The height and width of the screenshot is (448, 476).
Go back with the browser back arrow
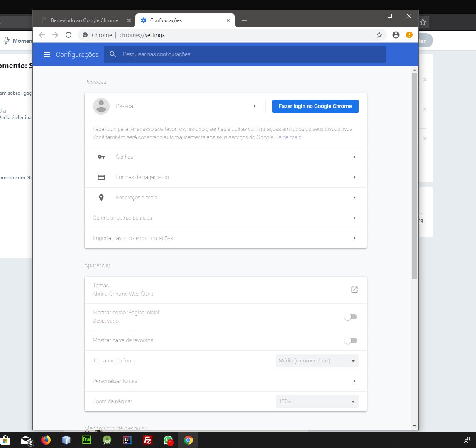point(42,35)
